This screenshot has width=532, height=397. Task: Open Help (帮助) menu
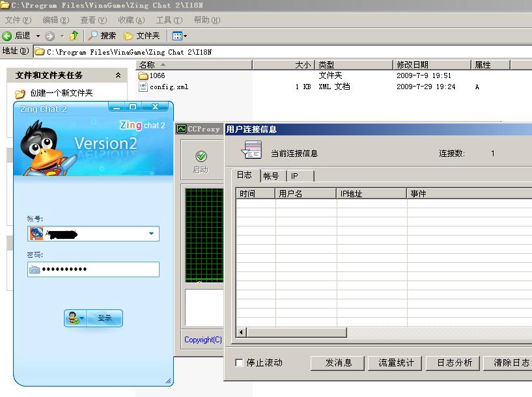pyautogui.click(x=207, y=20)
